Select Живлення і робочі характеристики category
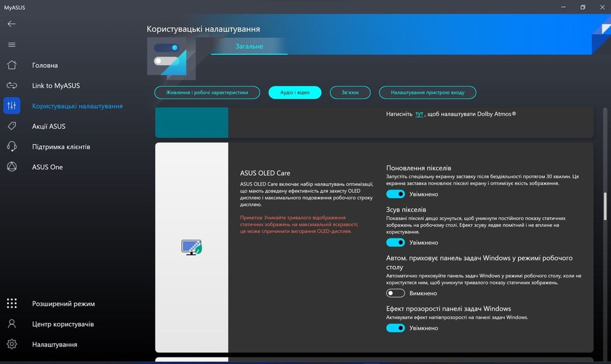 click(x=207, y=93)
